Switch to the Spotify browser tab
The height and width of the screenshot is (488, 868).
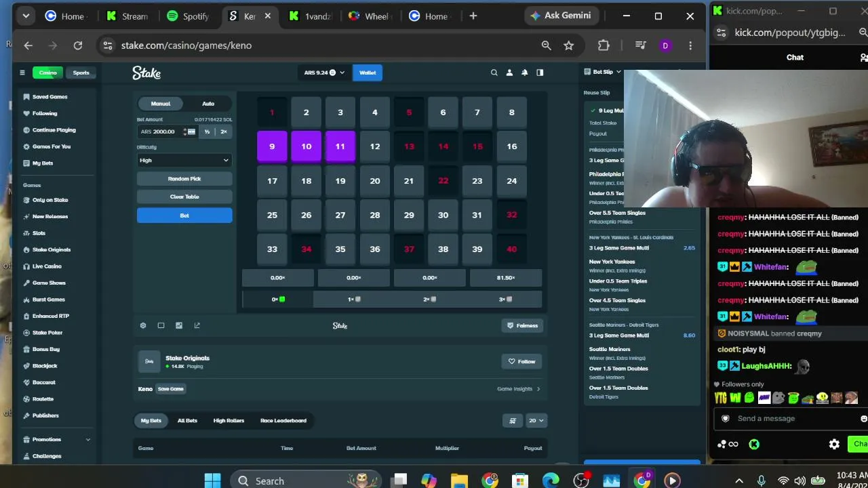pos(189,16)
